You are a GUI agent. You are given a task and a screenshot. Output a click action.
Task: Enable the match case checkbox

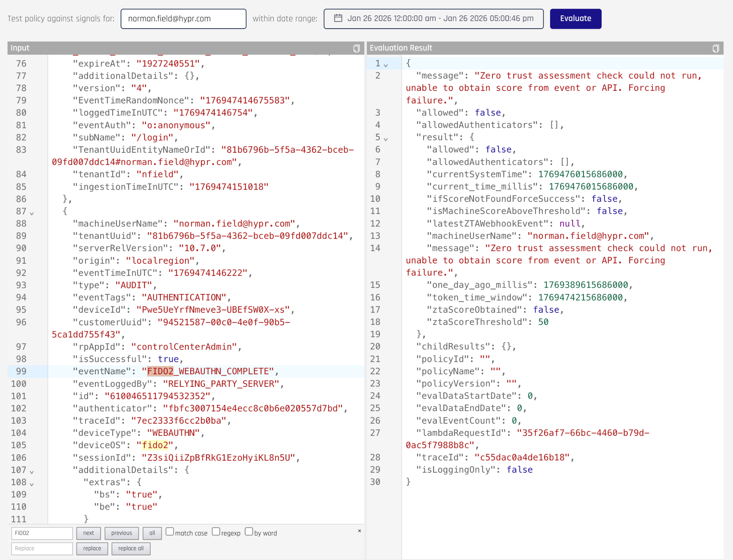[x=170, y=532]
